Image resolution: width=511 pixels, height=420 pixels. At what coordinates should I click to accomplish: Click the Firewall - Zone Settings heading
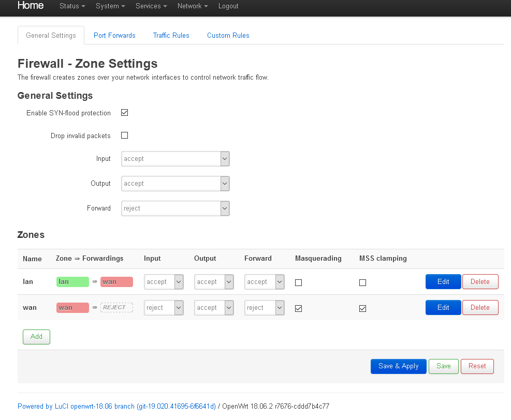[87, 64]
